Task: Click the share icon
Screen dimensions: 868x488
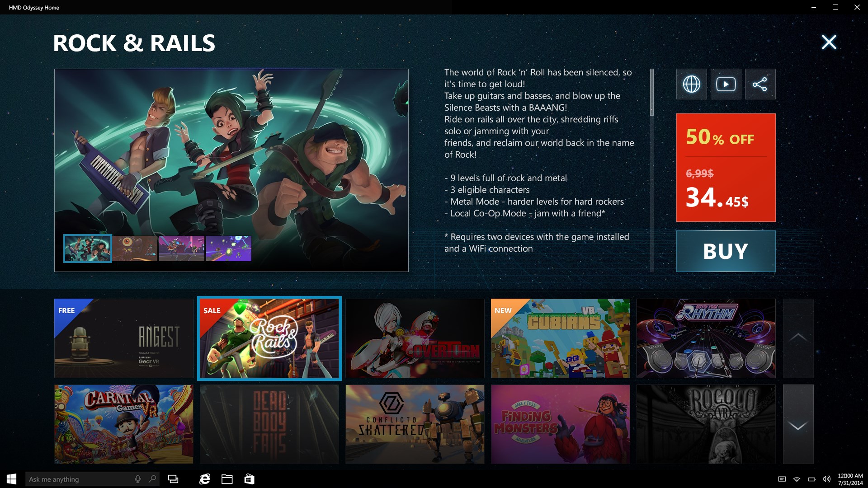Action: (x=760, y=84)
